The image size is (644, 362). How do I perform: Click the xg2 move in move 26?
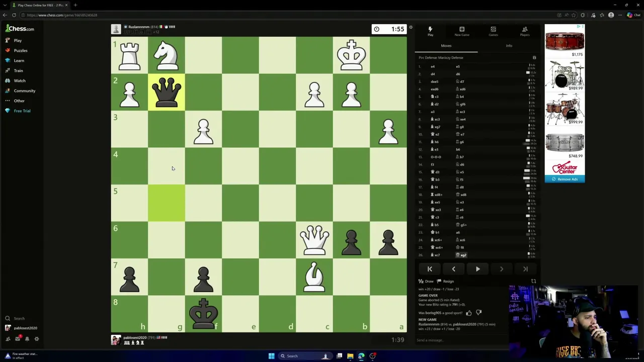462,255
